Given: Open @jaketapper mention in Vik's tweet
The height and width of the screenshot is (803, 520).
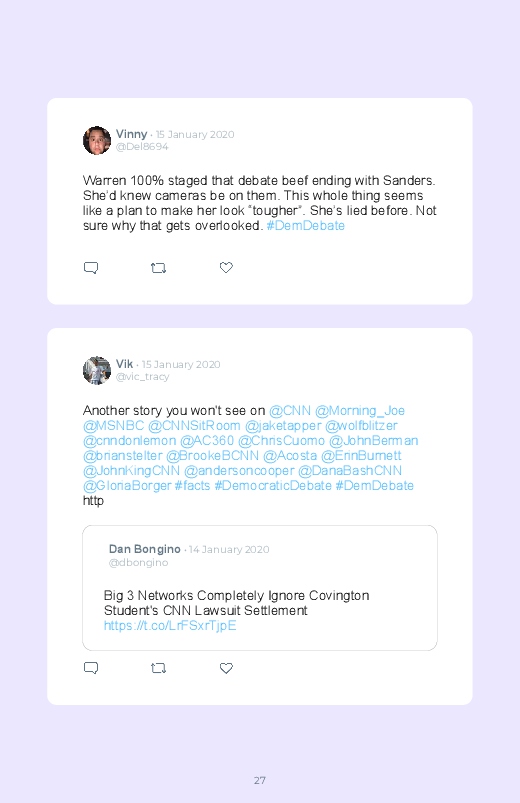Looking at the screenshot, I should 283,426.
